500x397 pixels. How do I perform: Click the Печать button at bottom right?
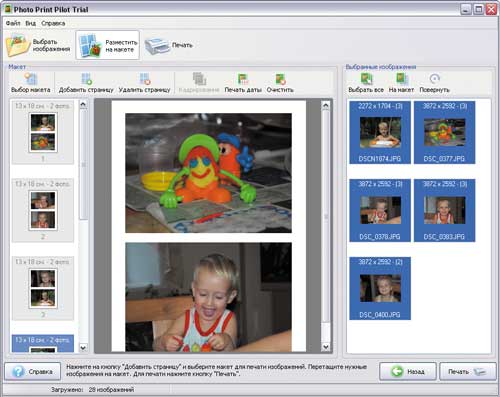pyautogui.click(x=468, y=371)
